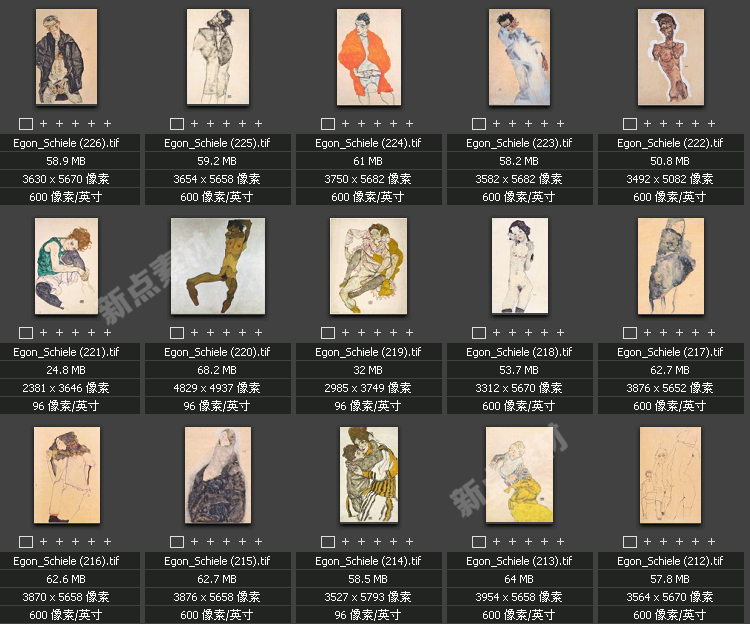Set fifth rating star for Egon_Schiele (226).tif
The image size is (750, 624).
[108, 123]
